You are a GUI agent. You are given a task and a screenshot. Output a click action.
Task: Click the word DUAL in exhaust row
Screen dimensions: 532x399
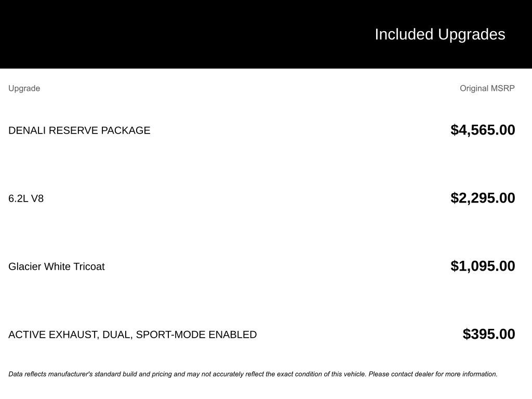click(116, 335)
